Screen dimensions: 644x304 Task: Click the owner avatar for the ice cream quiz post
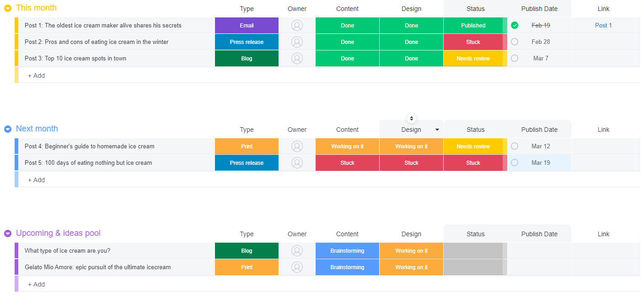point(297,250)
